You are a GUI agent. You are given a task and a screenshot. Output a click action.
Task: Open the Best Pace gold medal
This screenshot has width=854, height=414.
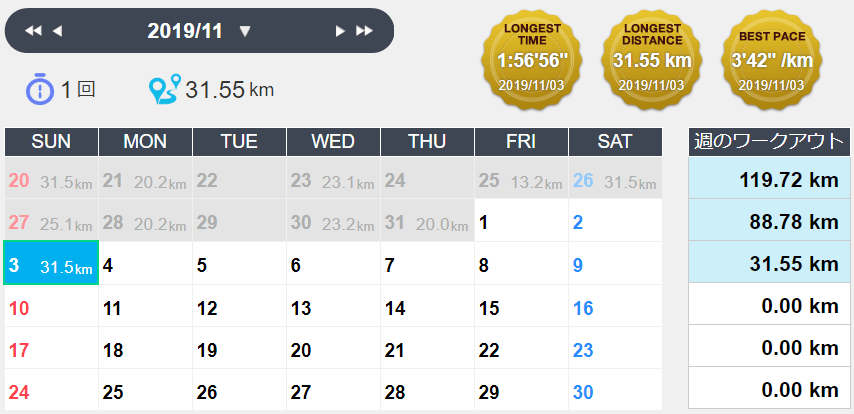[772, 57]
